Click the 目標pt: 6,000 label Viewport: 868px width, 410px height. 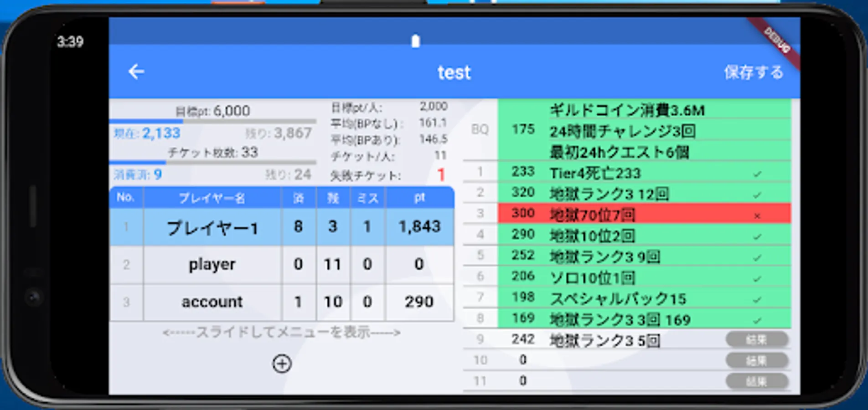(x=212, y=111)
